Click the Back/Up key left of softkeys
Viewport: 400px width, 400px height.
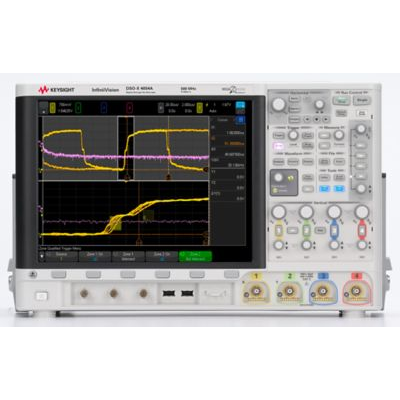32,275
